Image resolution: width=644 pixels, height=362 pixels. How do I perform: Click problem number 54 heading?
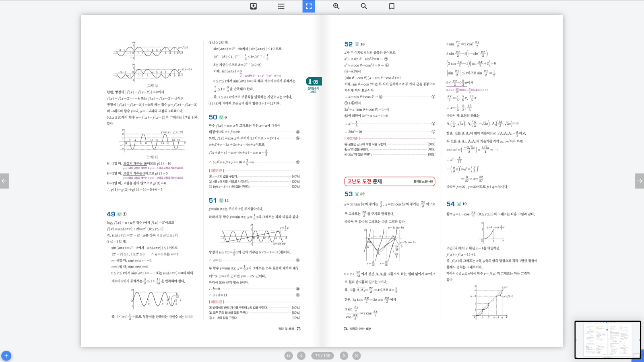pyautogui.click(x=450, y=204)
